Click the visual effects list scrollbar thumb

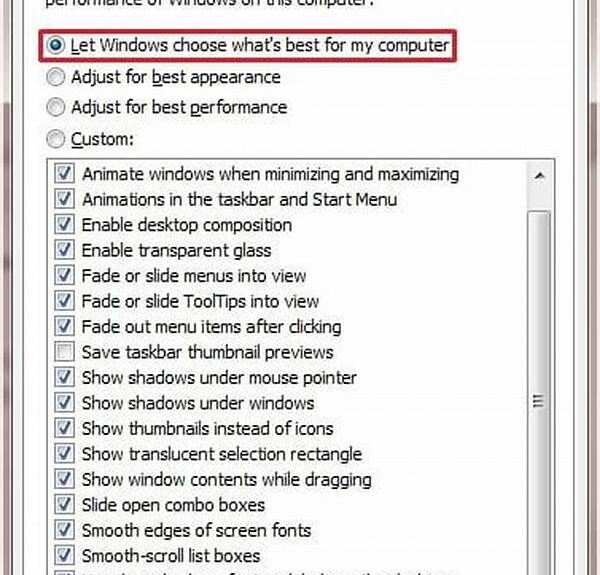538,400
